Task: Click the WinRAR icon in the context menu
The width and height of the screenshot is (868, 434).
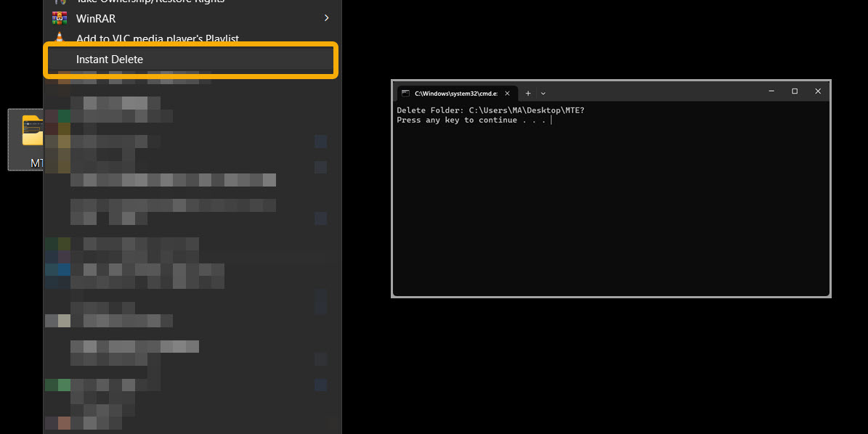Action: pos(61,18)
